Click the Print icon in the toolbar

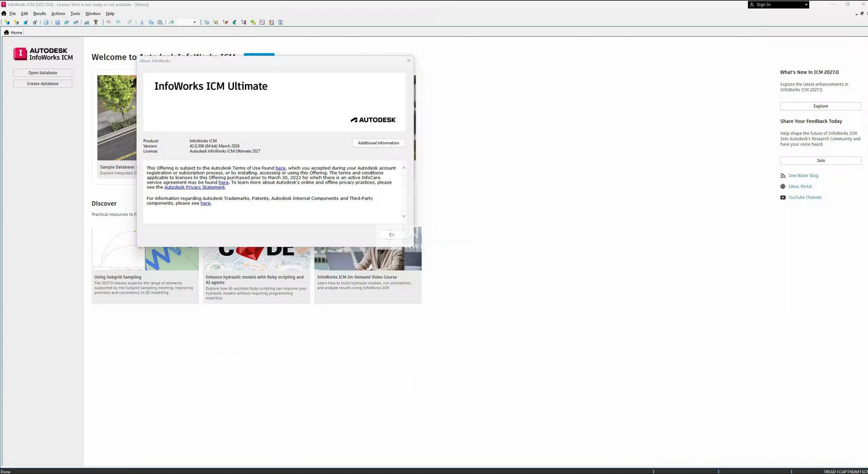pyautogui.click(x=46, y=23)
